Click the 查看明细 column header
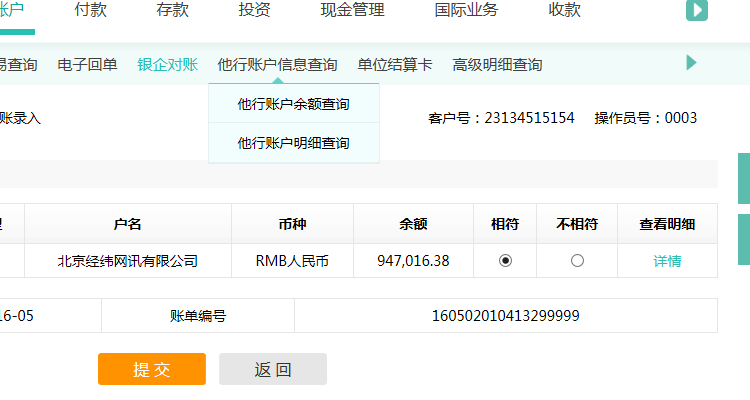The width and height of the screenshot is (750, 400). (x=667, y=224)
